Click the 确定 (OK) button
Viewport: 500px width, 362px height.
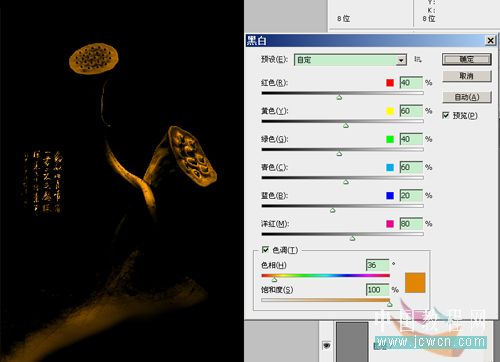467,60
